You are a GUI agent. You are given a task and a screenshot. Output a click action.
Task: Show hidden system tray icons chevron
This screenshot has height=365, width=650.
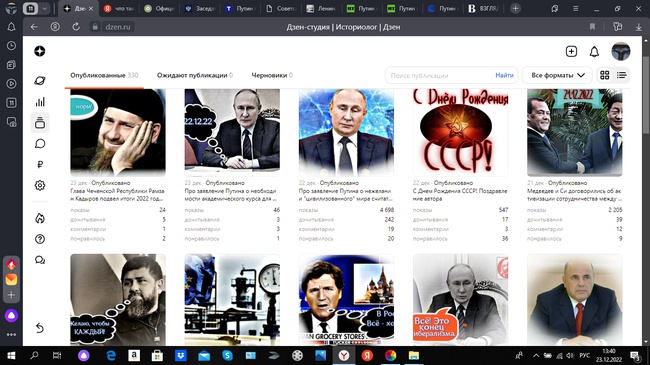[536, 355]
